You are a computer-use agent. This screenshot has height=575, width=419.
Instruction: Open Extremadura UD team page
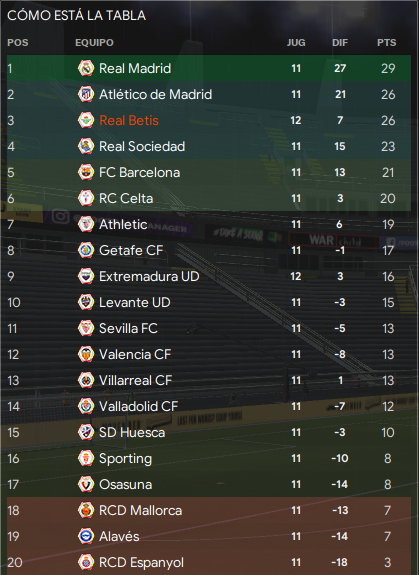coord(149,276)
